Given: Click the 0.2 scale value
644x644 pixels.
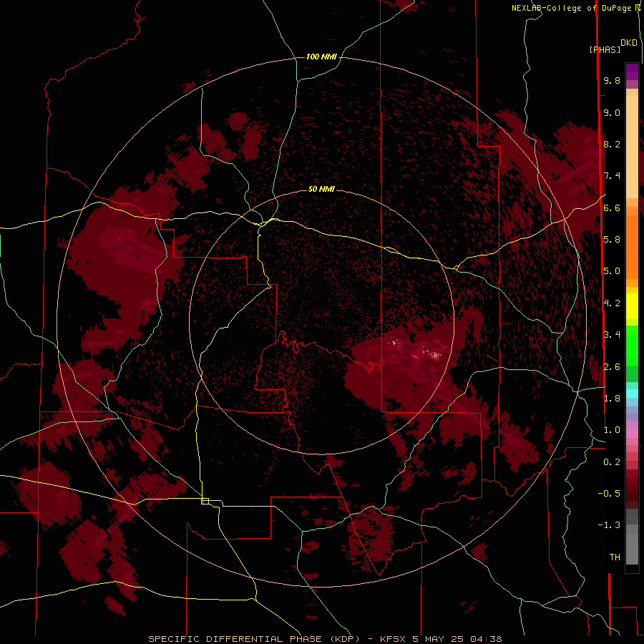Looking at the screenshot, I should (612, 462).
